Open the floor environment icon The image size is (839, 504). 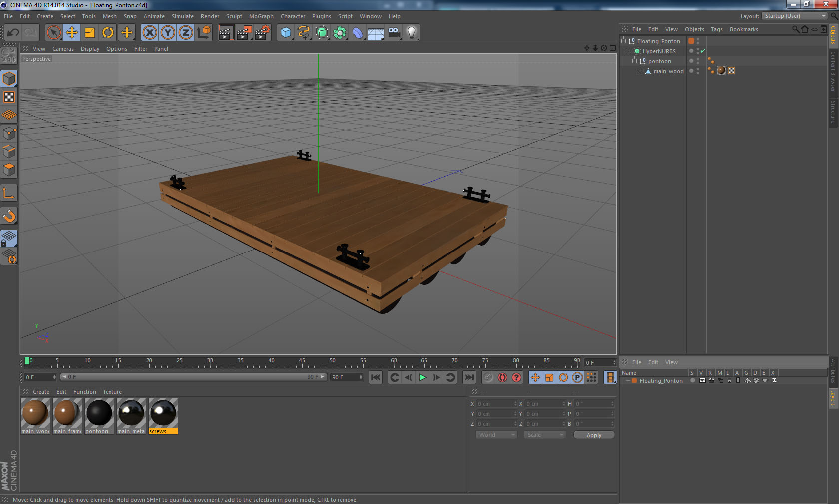click(376, 33)
